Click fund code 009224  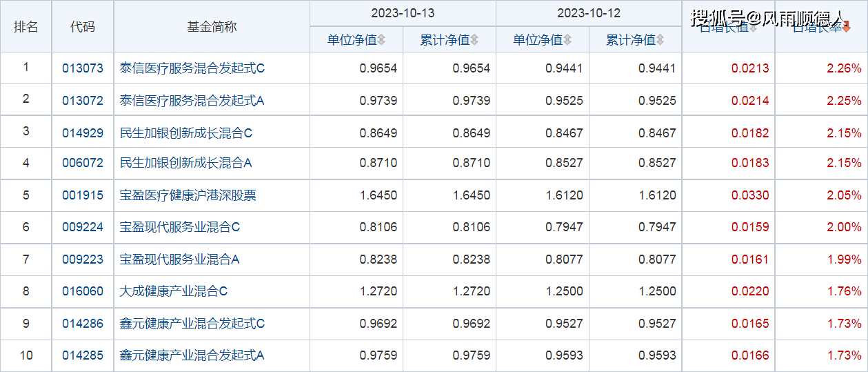(x=83, y=227)
